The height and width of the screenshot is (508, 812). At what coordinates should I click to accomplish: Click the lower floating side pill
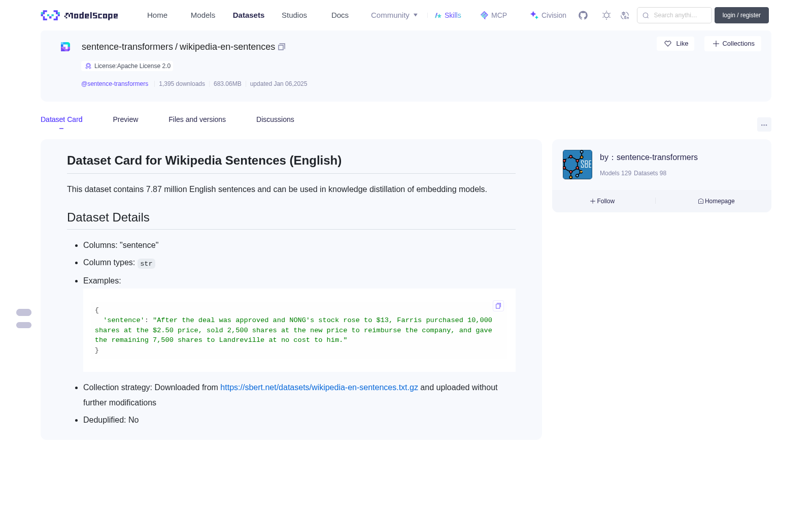[24, 325]
